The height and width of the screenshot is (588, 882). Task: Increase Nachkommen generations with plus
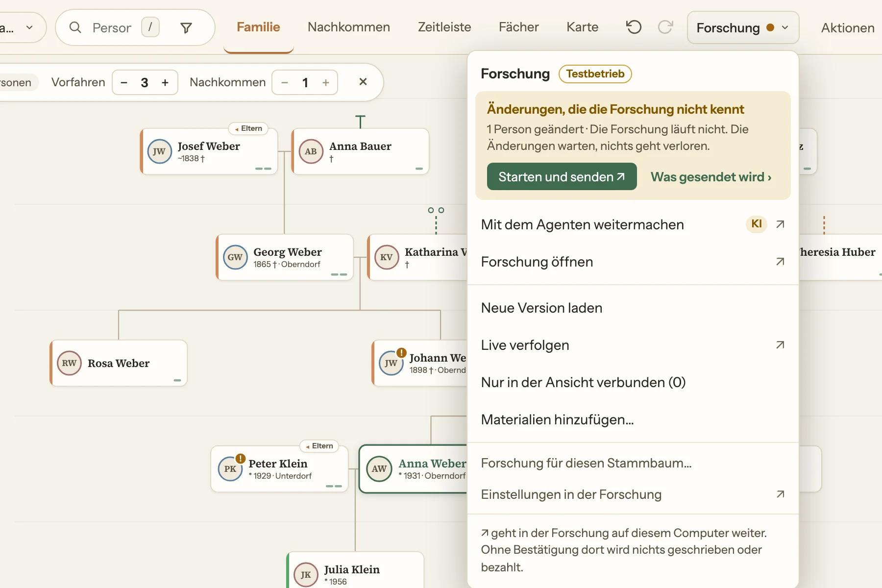pos(326,82)
